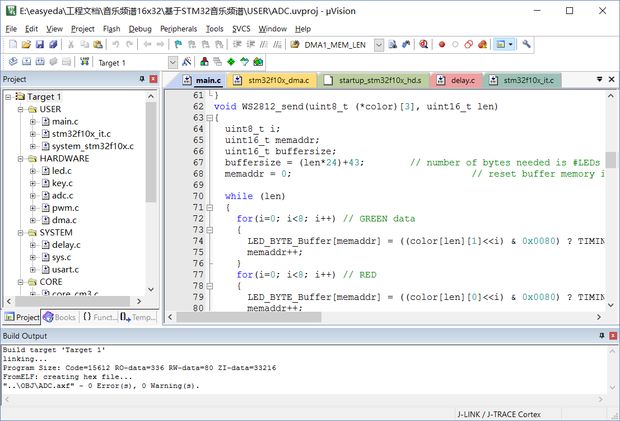Screen dimensions: 620x421
Task: Save the current file with the floppy icon
Action: [40, 44]
